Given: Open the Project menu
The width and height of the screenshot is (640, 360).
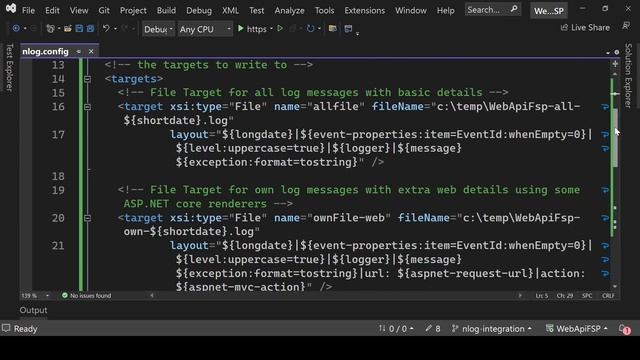Looking at the screenshot, I should (x=133, y=10).
